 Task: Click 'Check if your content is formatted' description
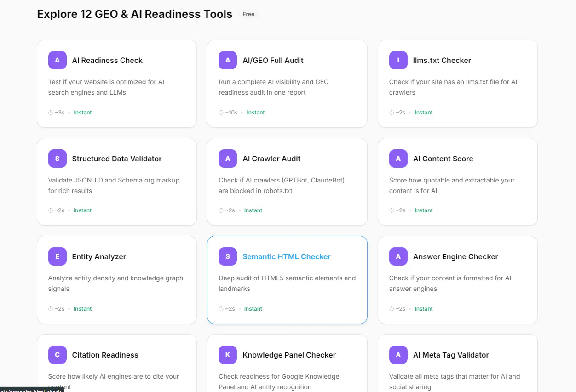450,284
